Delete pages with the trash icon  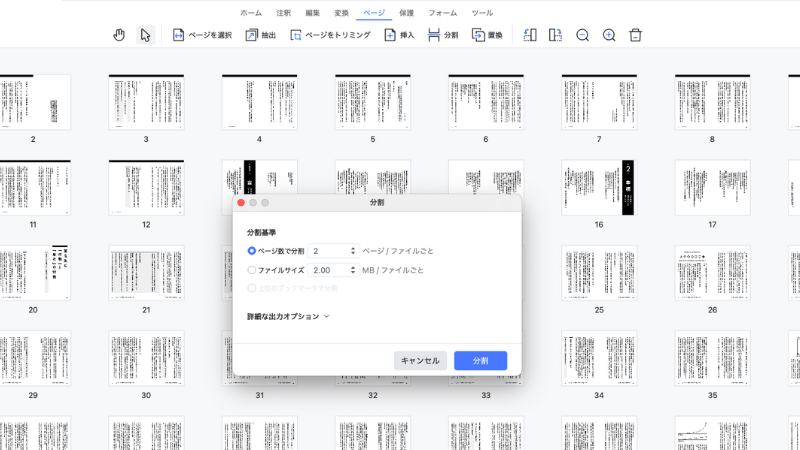tap(635, 35)
